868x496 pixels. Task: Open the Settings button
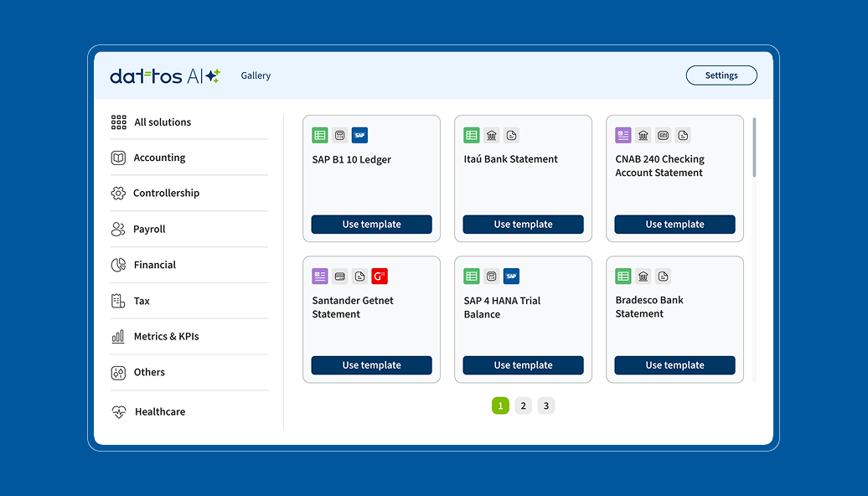[721, 75]
